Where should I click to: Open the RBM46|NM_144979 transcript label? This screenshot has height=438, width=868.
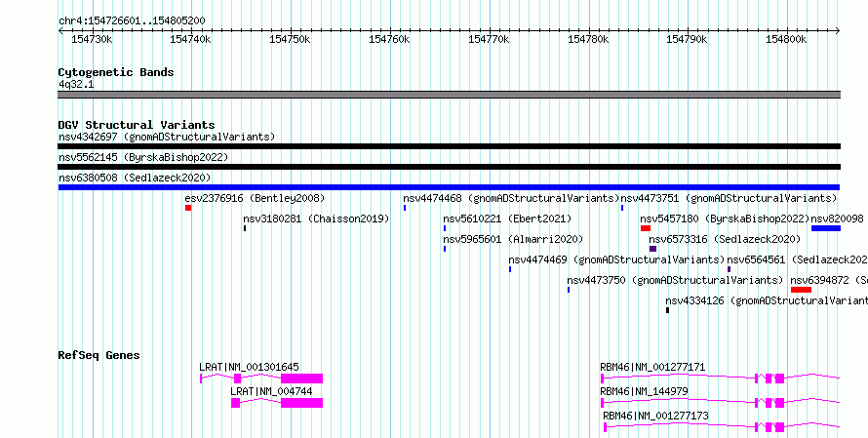(644, 391)
